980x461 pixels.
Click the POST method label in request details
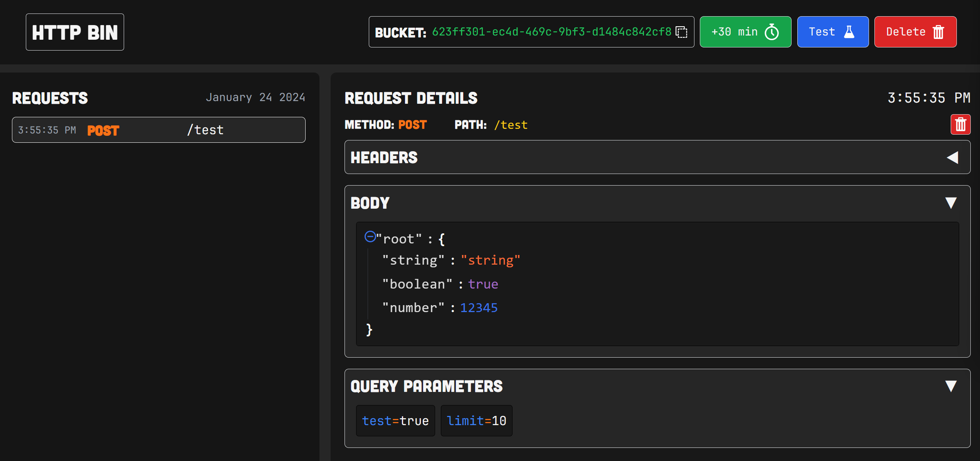(x=412, y=125)
